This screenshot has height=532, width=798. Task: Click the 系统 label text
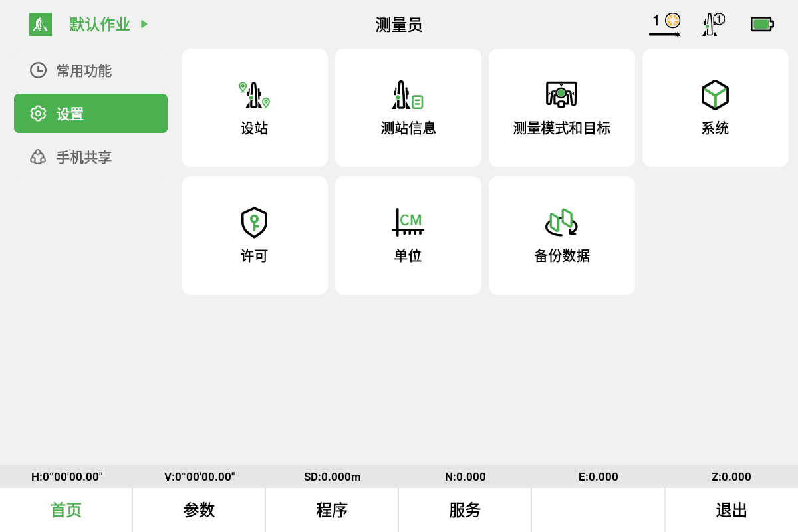pos(715,128)
